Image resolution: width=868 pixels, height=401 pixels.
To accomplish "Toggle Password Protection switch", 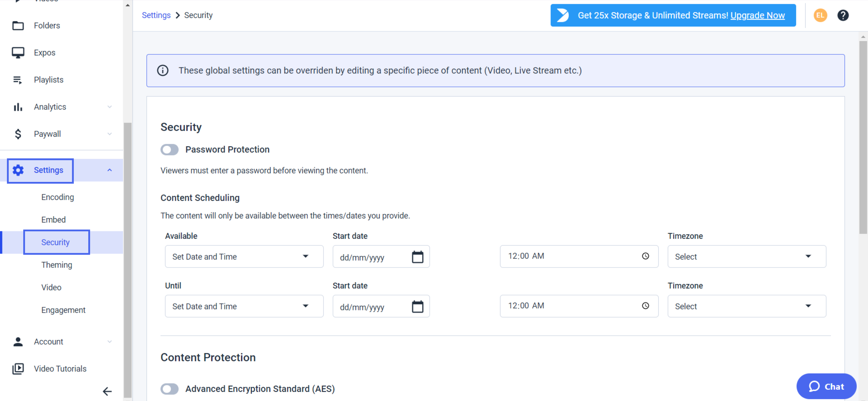I will pyautogui.click(x=170, y=150).
